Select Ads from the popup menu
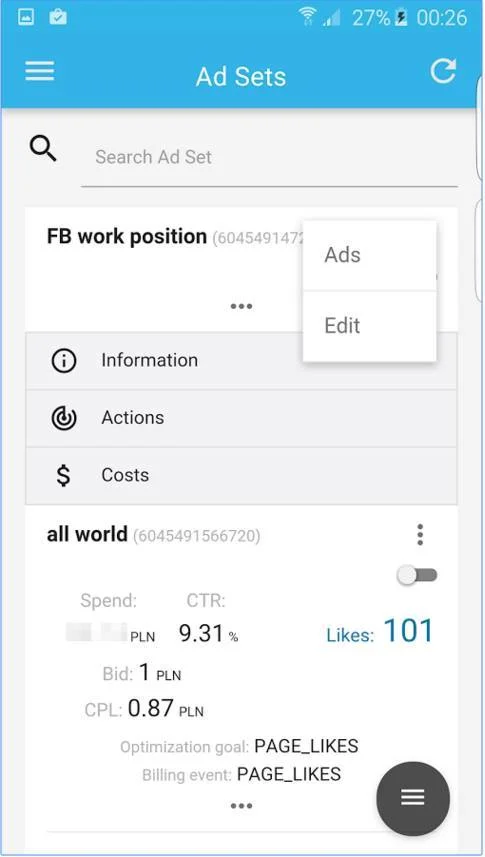 370,255
